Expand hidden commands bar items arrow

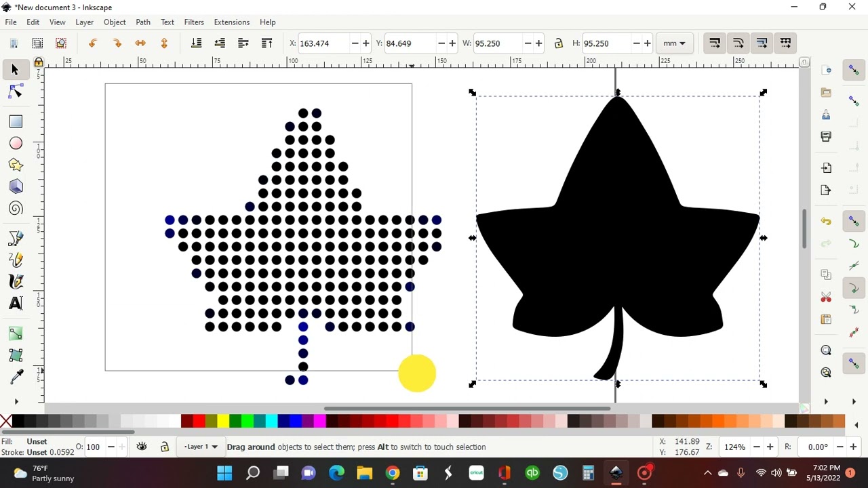[826, 401]
